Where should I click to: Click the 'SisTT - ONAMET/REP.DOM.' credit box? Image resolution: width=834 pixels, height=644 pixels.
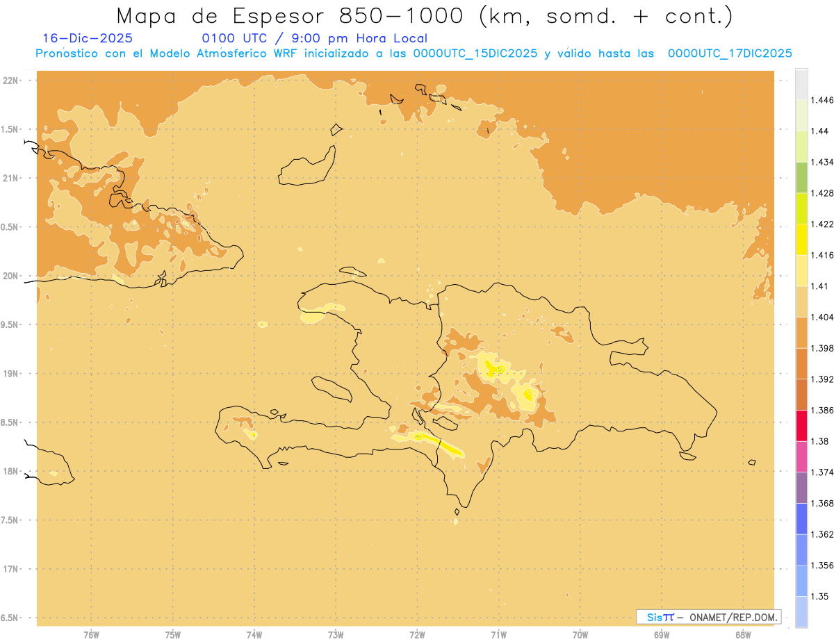[709, 617]
